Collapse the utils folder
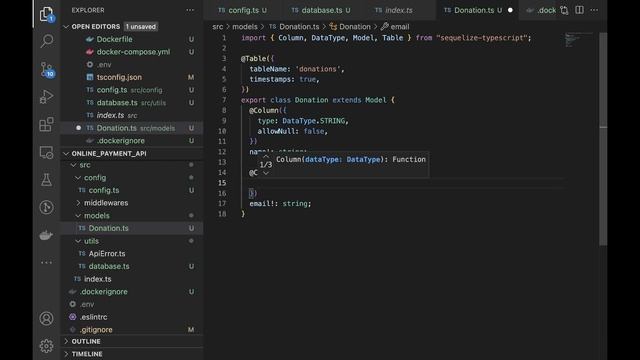640x360 pixels. coord(78,241)
